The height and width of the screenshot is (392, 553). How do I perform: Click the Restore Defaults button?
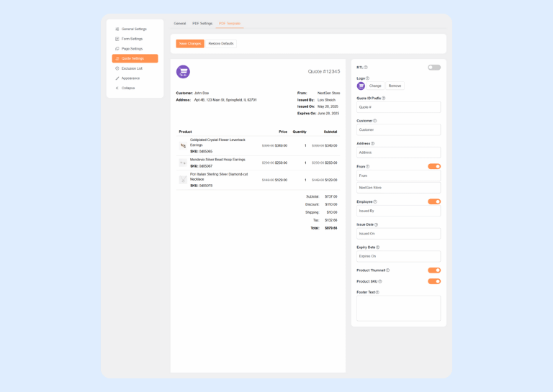221,44
